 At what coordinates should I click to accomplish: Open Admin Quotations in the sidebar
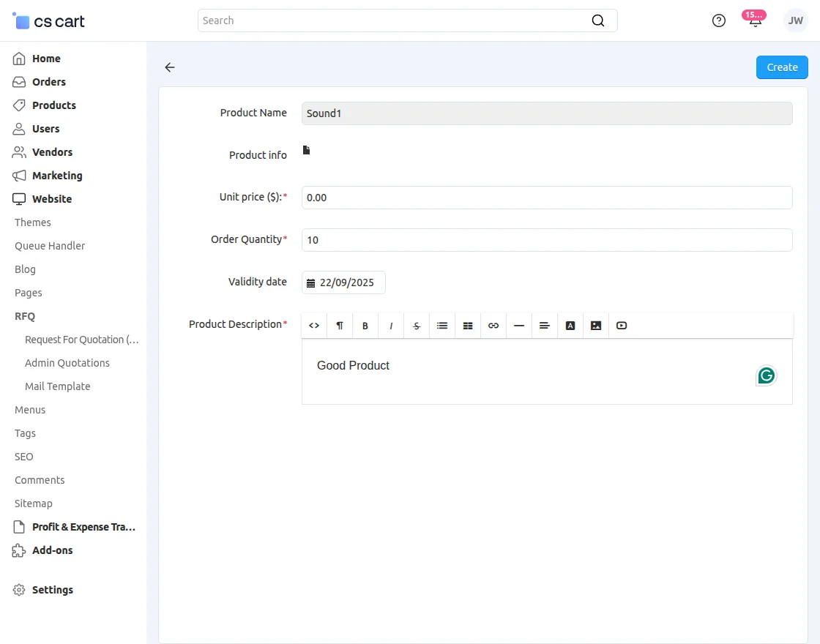[67, 363]
